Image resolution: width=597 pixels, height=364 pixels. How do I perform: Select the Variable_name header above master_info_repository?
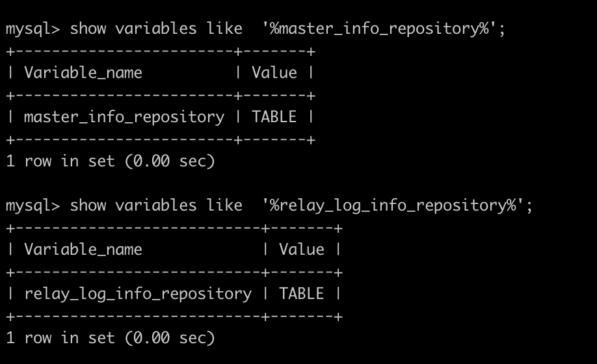[83, 73]
